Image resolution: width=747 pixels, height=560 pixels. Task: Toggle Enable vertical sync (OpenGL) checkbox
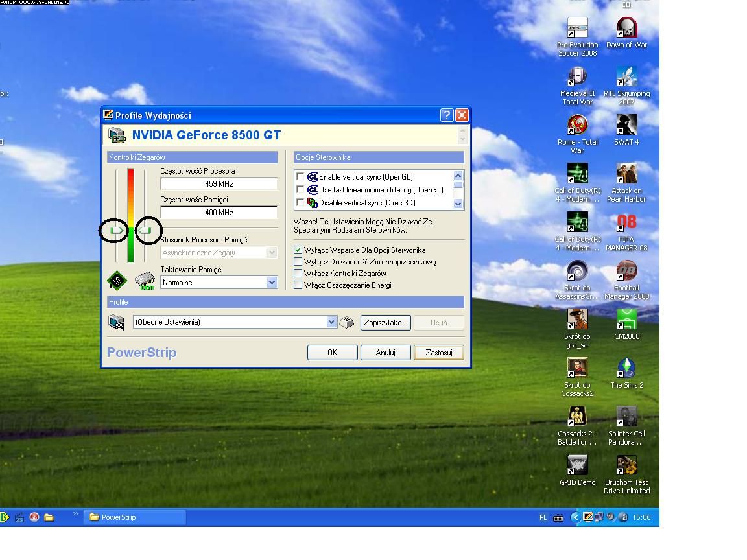point(300,177)
